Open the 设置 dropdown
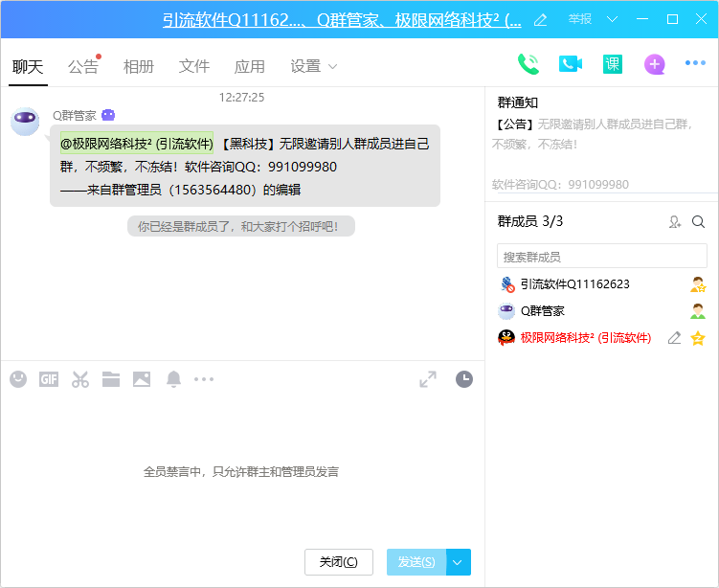Screen dimensions: 719x588 [x=314, y=66]
